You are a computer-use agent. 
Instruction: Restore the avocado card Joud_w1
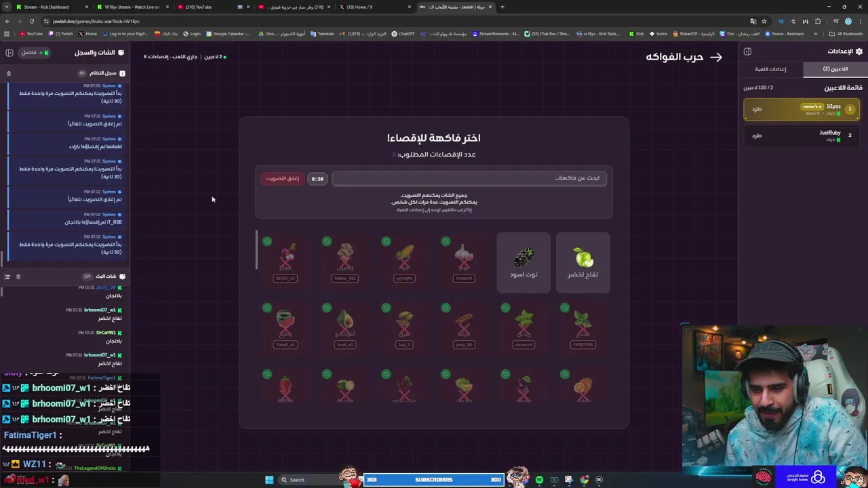pos(327,308)
